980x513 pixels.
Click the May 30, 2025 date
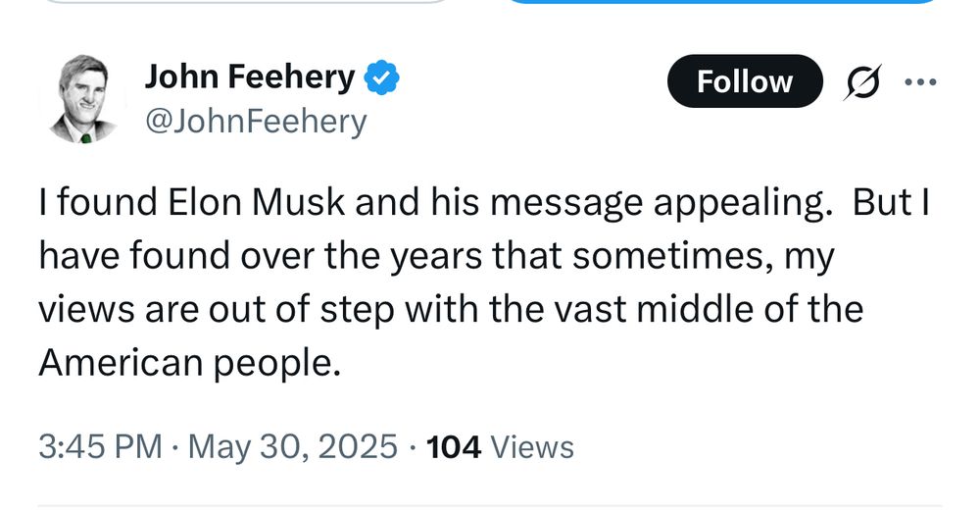coord(290,447)
